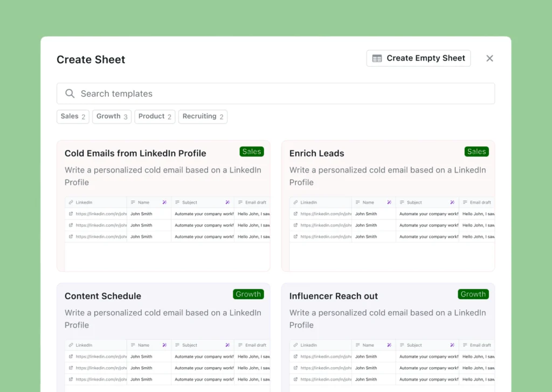Click the magic wand icon beside Name in Content Schedule table
552x392 pixels.
click(164, 345)
